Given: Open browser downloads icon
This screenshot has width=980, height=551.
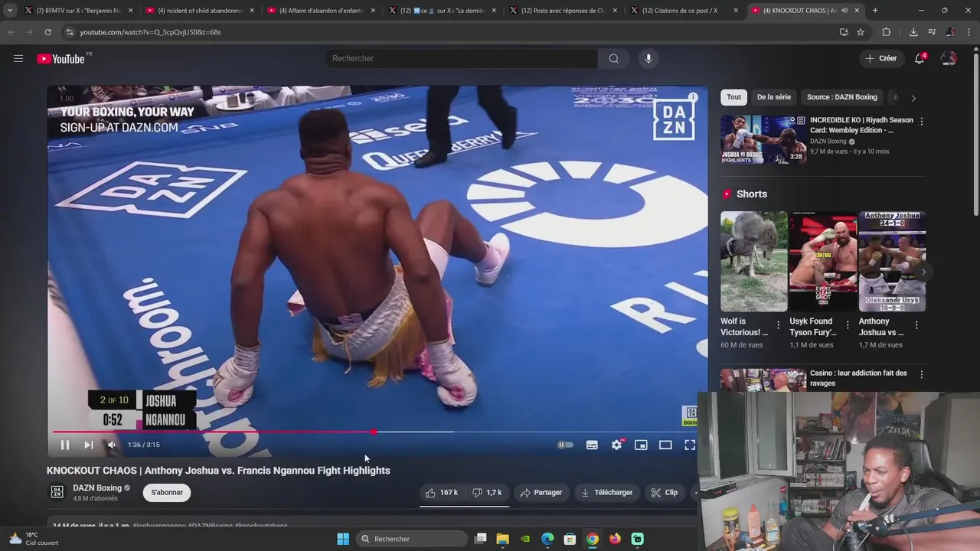Looking at the screenshot, I should coord(913,32).
